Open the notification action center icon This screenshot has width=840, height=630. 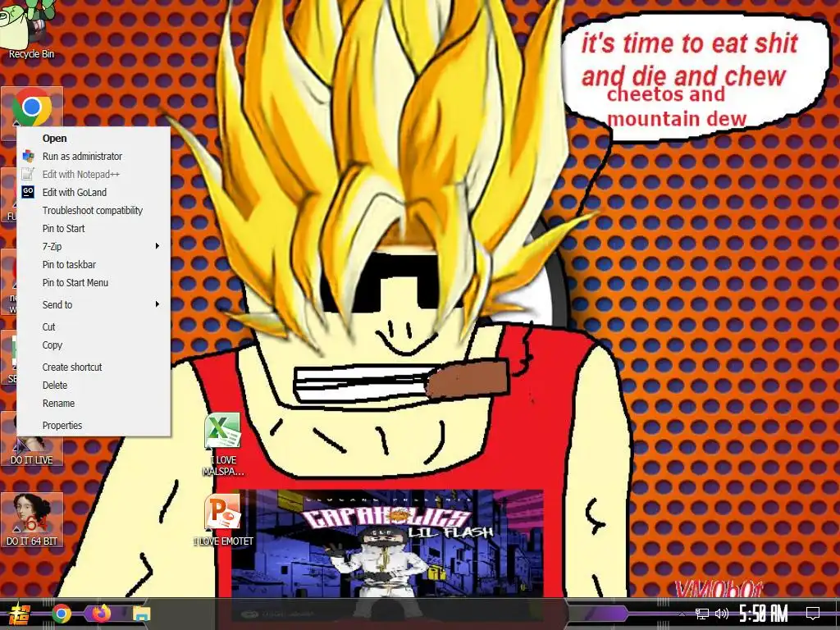click(813, 614)
